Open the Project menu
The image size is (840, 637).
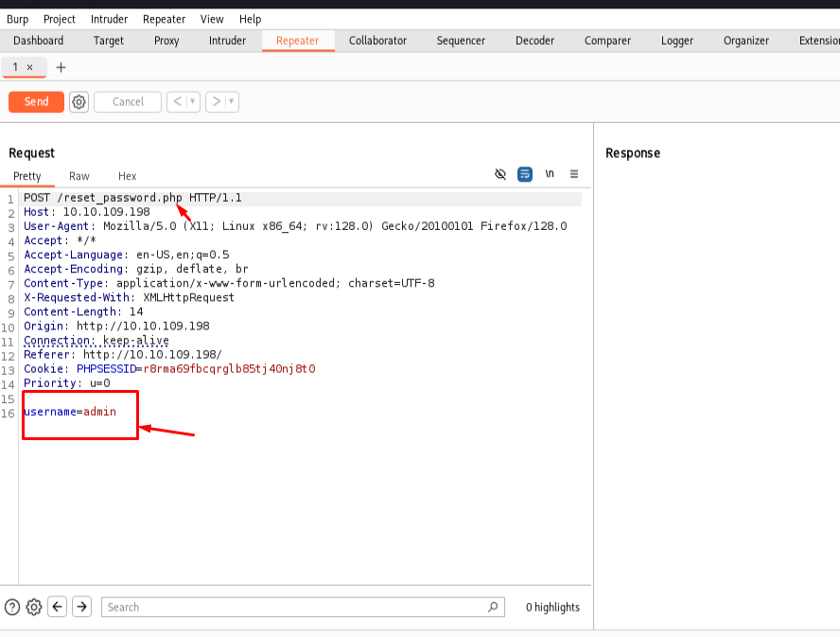(x=60, y=19)
